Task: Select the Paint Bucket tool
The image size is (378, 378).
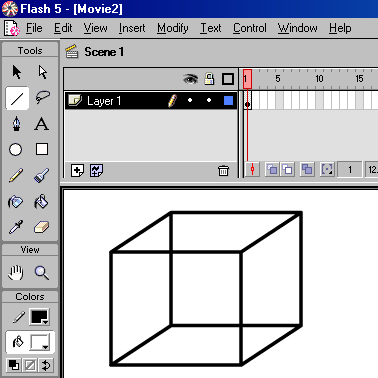Action: (x=42, y=202)
